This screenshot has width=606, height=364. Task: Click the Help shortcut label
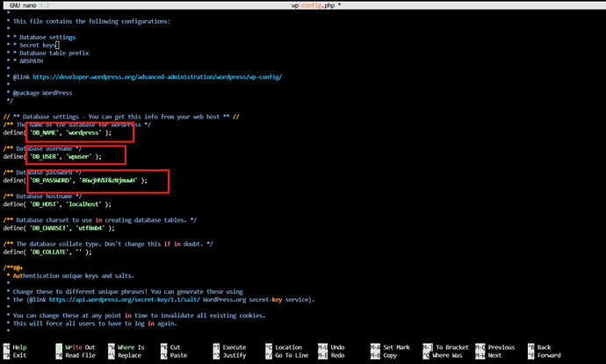coord(19,347)
